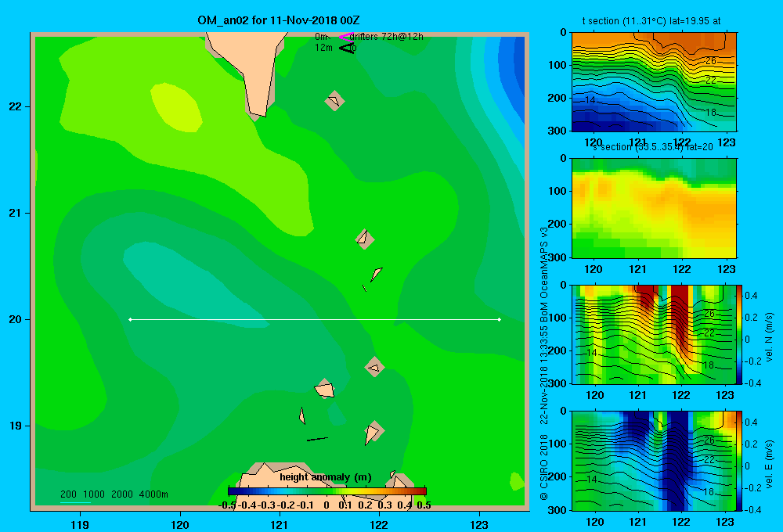Click the '200 1000 2000 4000m' depth scale text

pos(114,494)
